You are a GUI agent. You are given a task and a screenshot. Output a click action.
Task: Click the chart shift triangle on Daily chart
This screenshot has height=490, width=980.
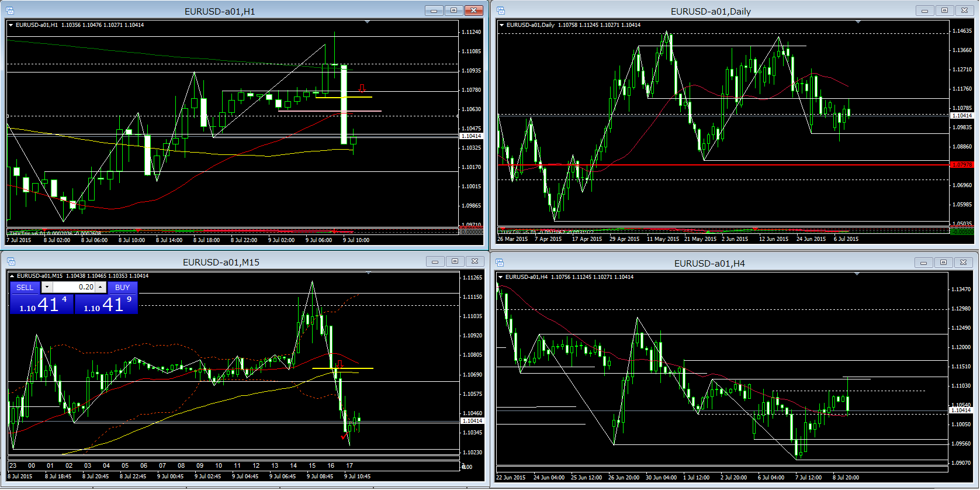tap(858, 22)
